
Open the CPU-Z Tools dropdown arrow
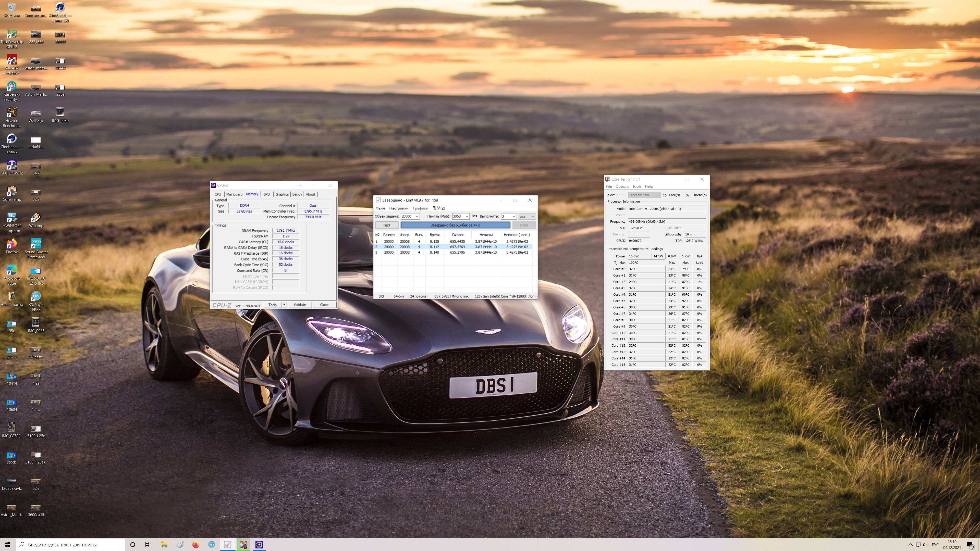click(284, 305)
